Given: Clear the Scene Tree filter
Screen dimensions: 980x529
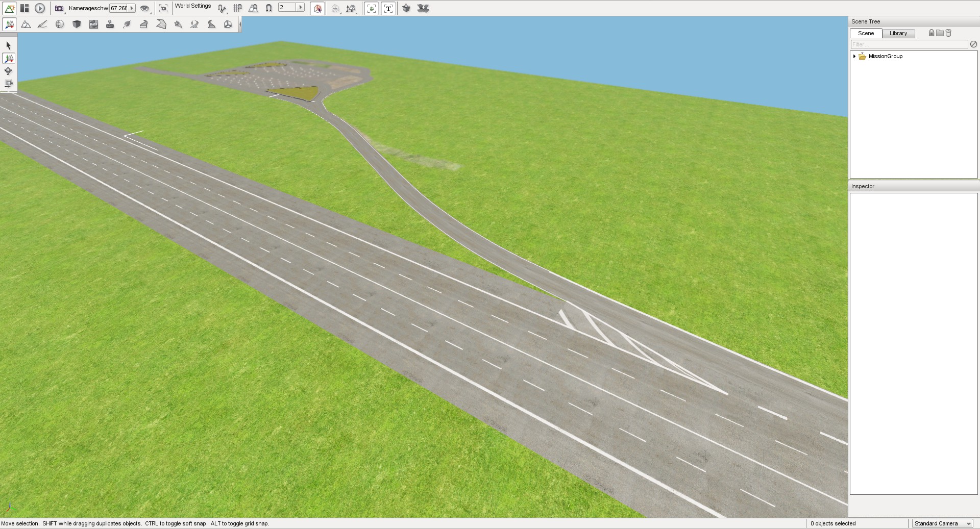Looking at the screenshot, I should click(973, 44).
